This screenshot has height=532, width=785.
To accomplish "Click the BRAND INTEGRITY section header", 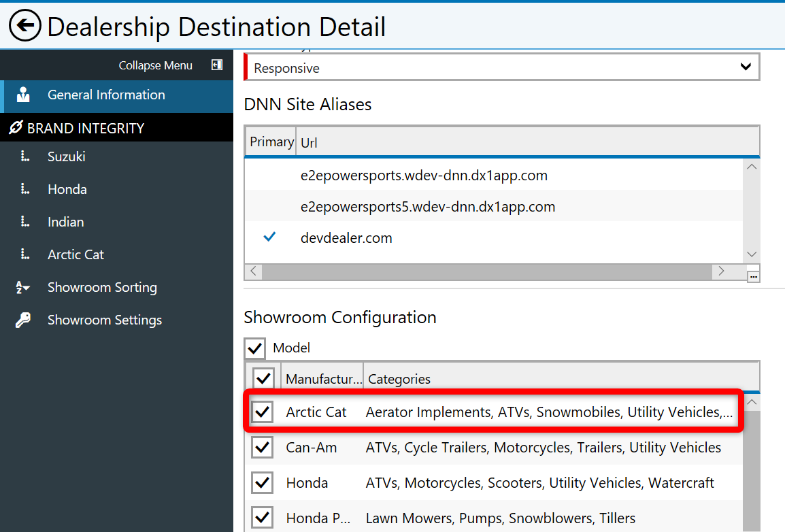I will click(116, 128).
